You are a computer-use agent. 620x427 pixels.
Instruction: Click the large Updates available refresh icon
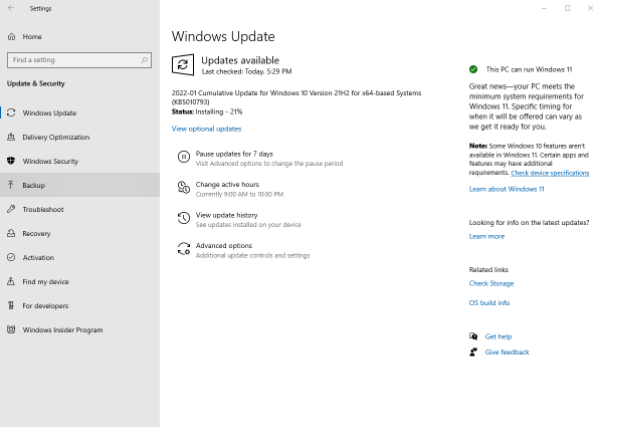(x=183, y=65)
